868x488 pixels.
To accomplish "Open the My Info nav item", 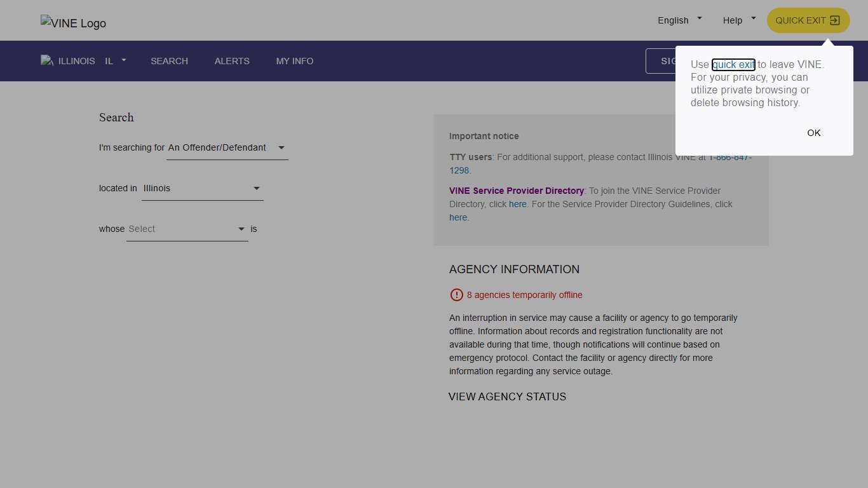I will (x=295, y=61).
